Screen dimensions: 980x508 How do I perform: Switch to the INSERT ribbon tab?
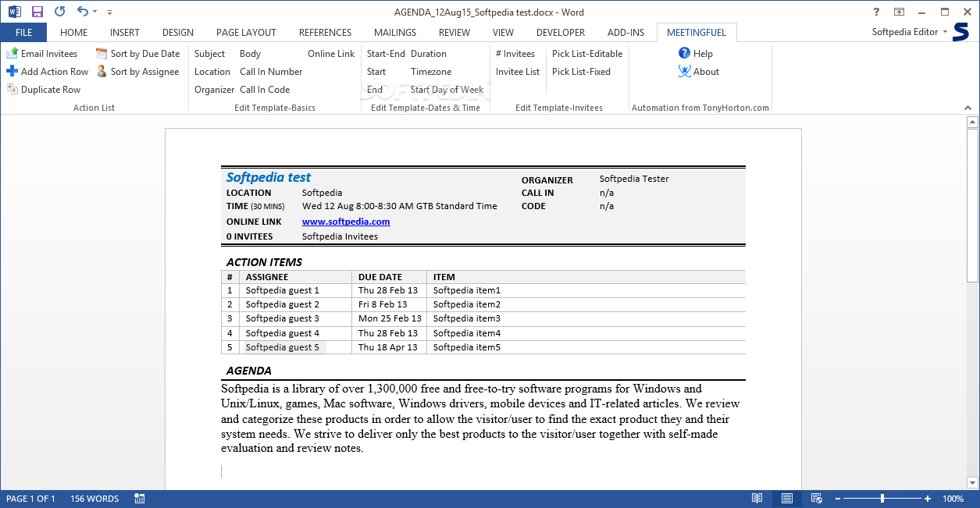(x=125, y=33)
